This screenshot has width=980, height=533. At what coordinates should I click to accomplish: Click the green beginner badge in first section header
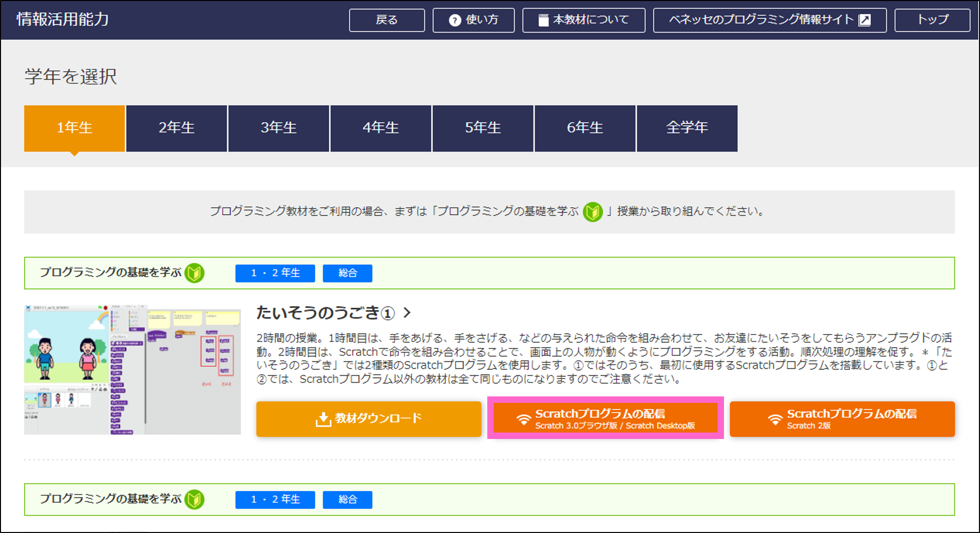pos(195,273)
